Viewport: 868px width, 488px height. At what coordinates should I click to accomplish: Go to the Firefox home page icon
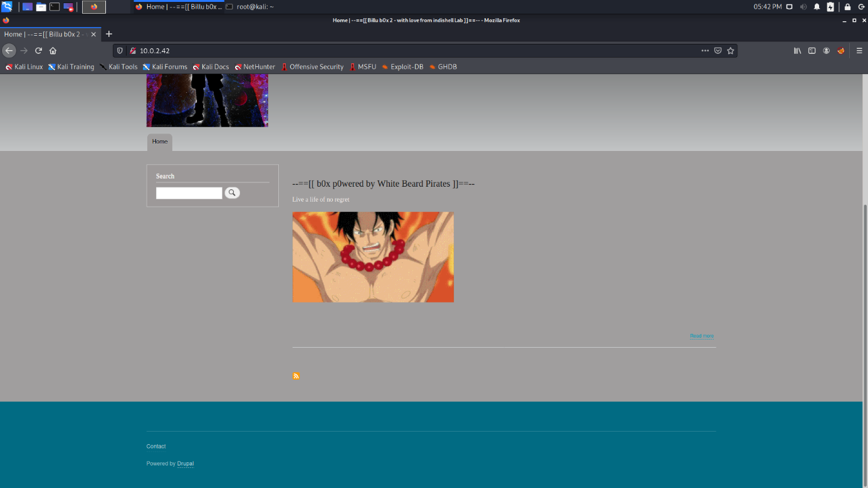[x=53, y=51]
